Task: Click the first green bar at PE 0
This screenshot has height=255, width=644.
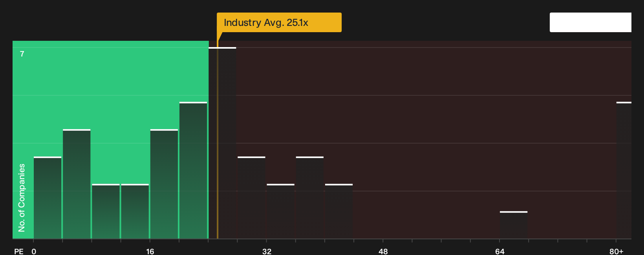Action: coord(48,197)
